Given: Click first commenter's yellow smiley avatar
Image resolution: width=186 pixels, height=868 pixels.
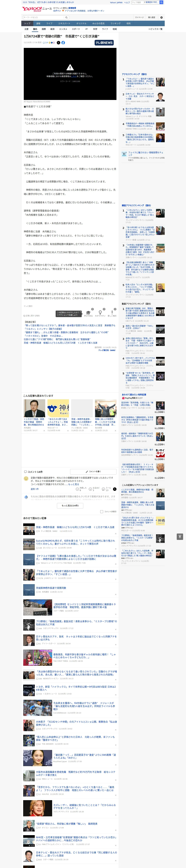Looking at the screenshot, I should point(26,478).
